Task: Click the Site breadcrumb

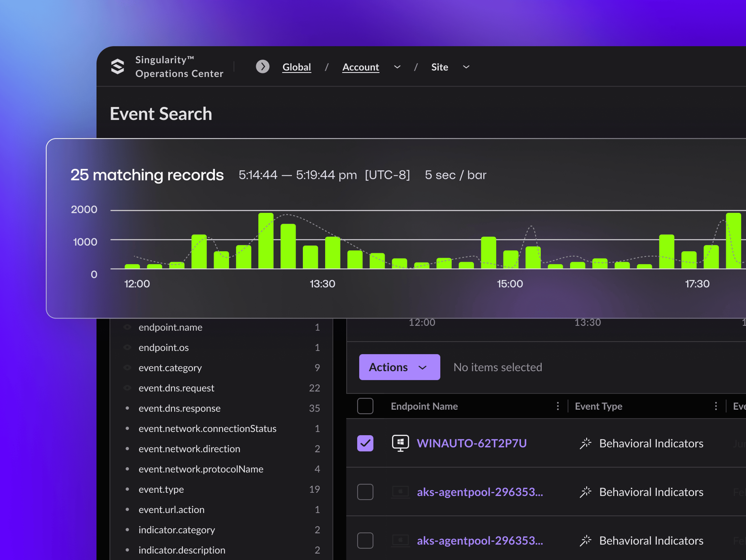Action: point(439,67)
